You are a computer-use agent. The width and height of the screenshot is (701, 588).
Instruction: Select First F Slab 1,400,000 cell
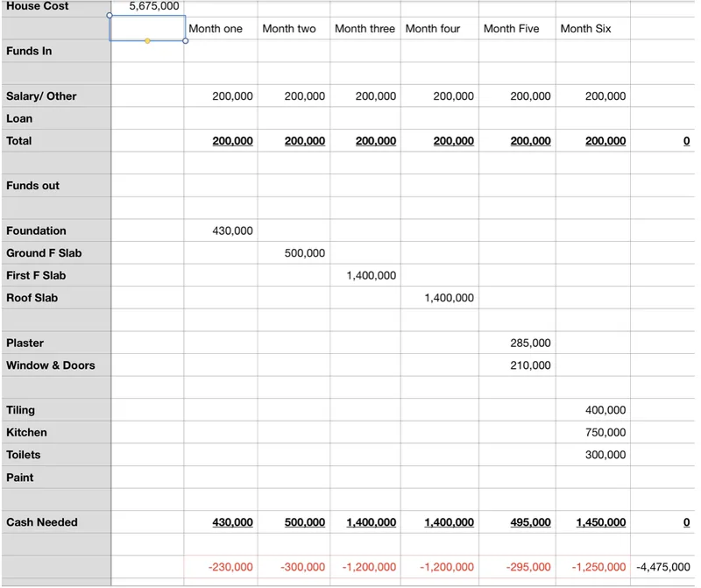pyautogui.click(x=365, y=275)
